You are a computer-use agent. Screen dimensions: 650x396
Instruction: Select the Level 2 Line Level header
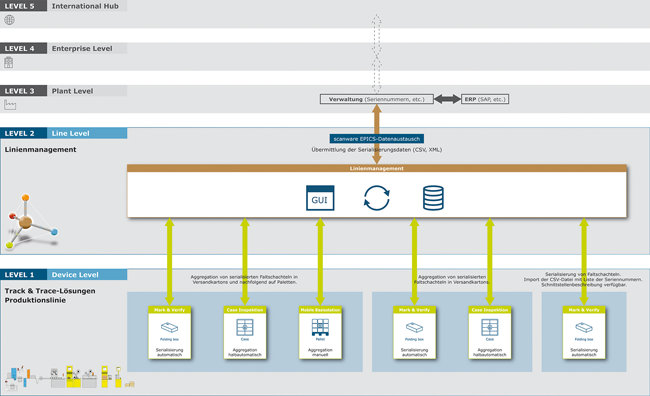(63, 133)
